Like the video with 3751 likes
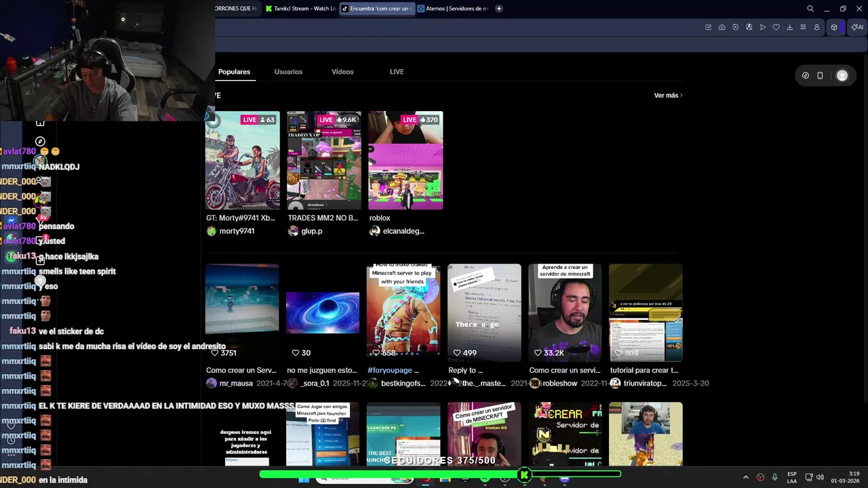 [215, 353]
